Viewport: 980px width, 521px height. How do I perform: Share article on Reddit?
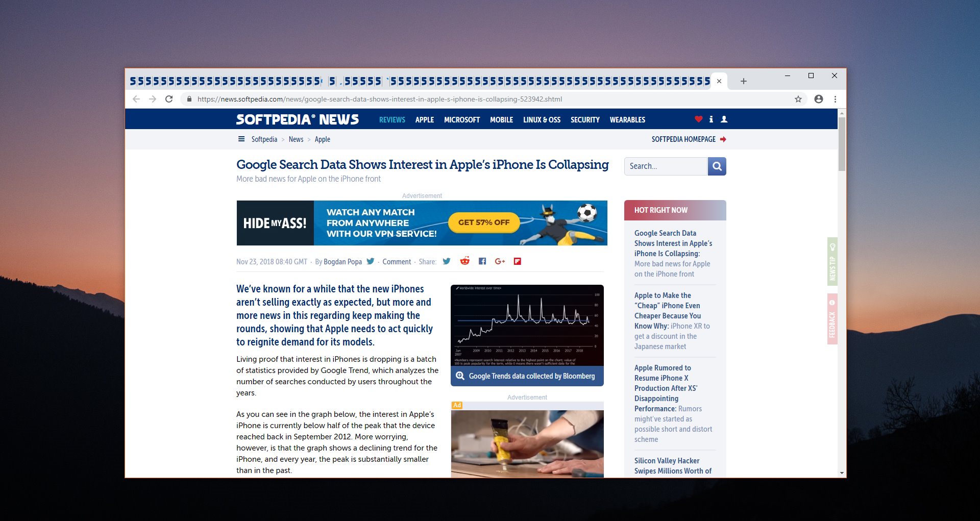pyautogui.click(x=464, y=261)
